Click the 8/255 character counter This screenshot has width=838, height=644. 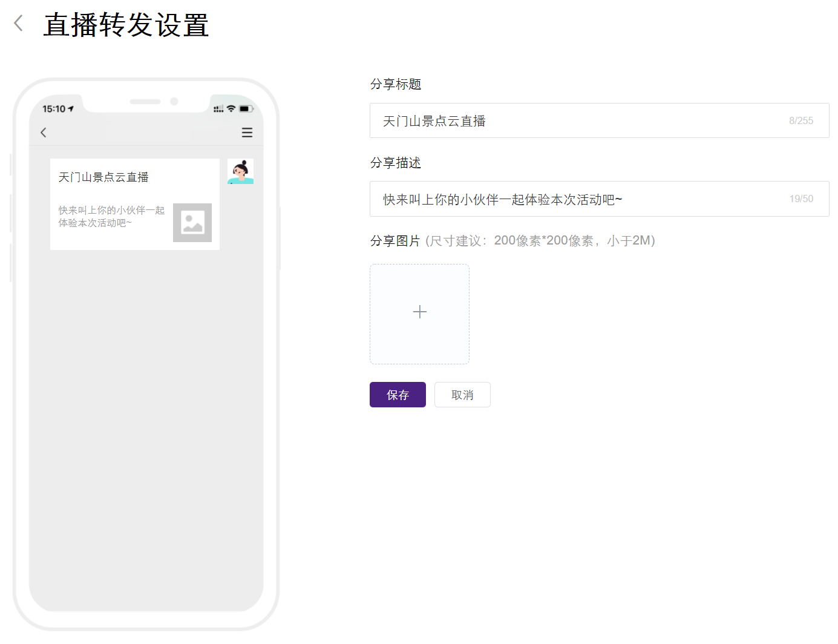coord(801,120)
